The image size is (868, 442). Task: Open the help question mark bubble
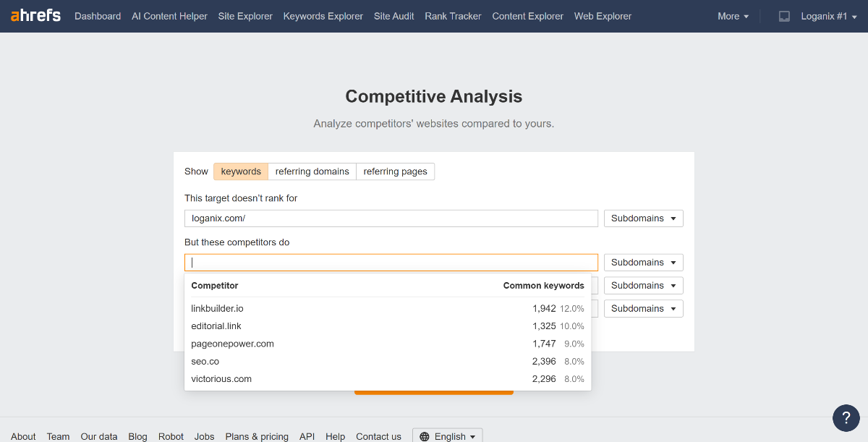point(846,418)
